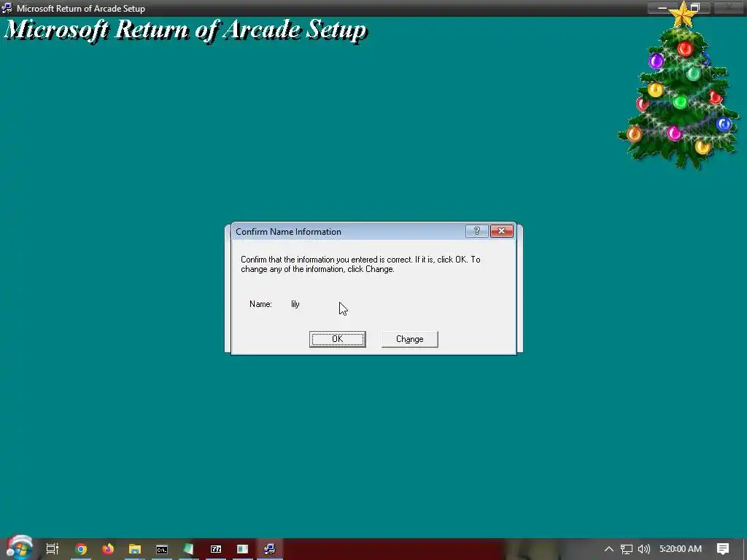
Task: Click the 5:20:00 AM clock
Action: point(681,549)
